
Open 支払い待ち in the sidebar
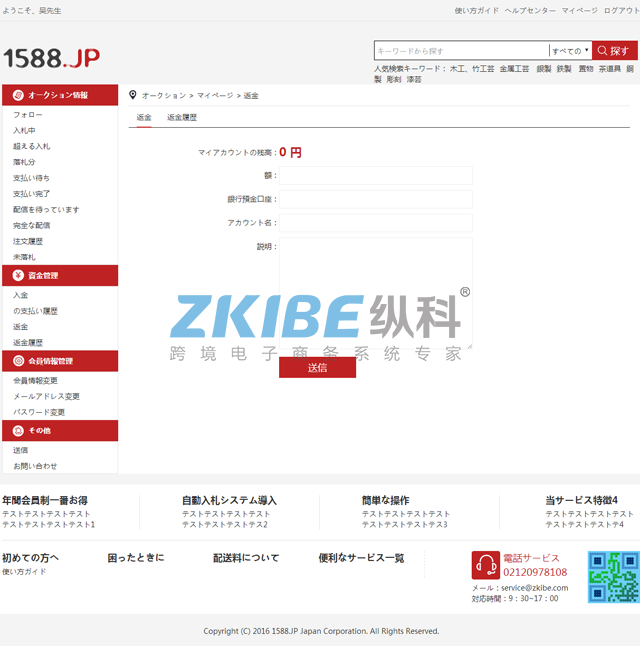pyautogui.click(x=31, y=178)
